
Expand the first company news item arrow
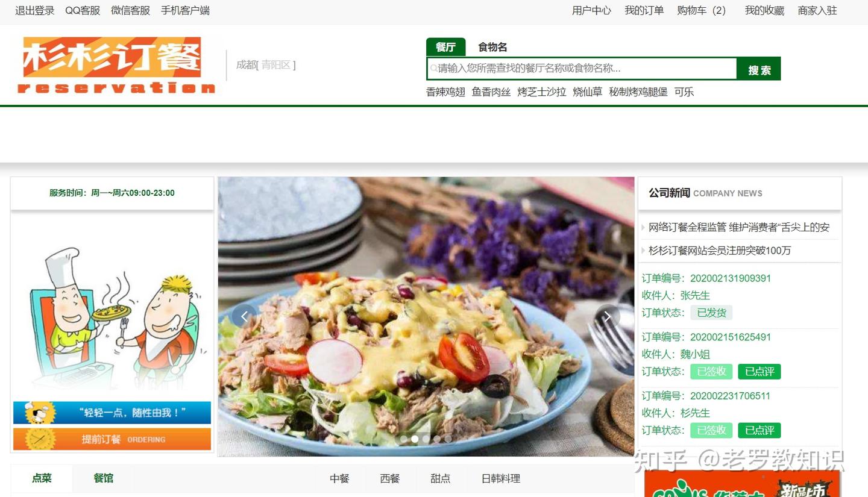[x=643, y=228]
